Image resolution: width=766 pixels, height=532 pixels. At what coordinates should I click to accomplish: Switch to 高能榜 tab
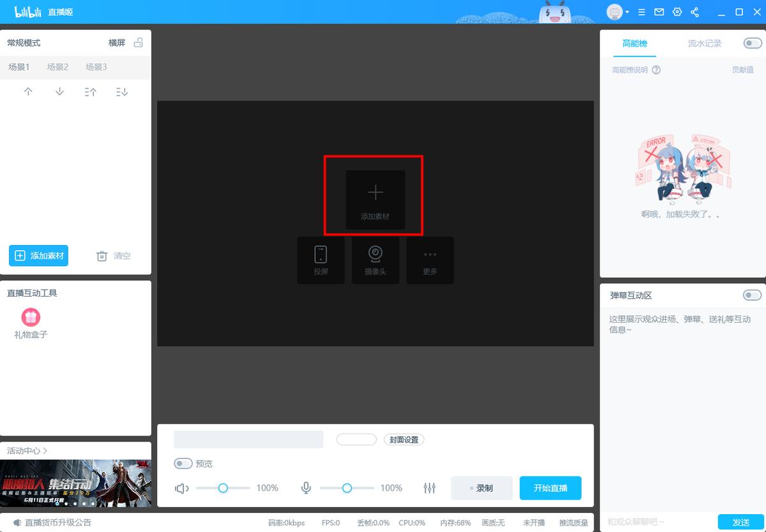635,43
